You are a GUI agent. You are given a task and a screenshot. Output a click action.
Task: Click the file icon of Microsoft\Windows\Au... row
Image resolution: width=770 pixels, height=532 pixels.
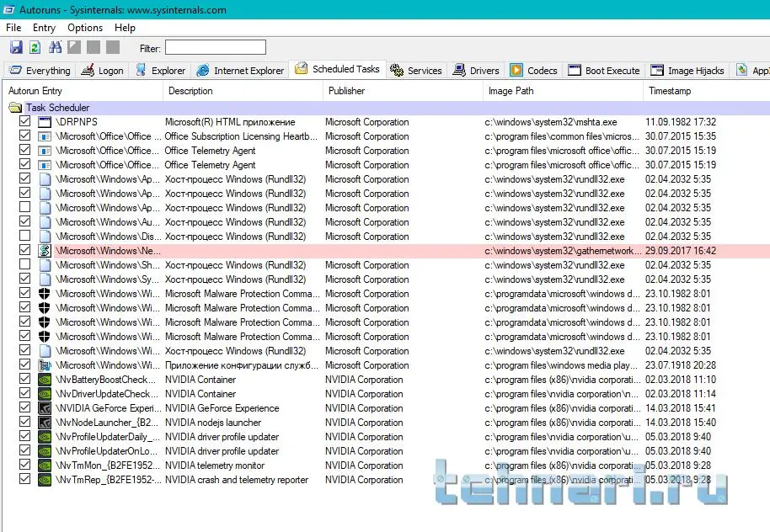tap(45, 222)
